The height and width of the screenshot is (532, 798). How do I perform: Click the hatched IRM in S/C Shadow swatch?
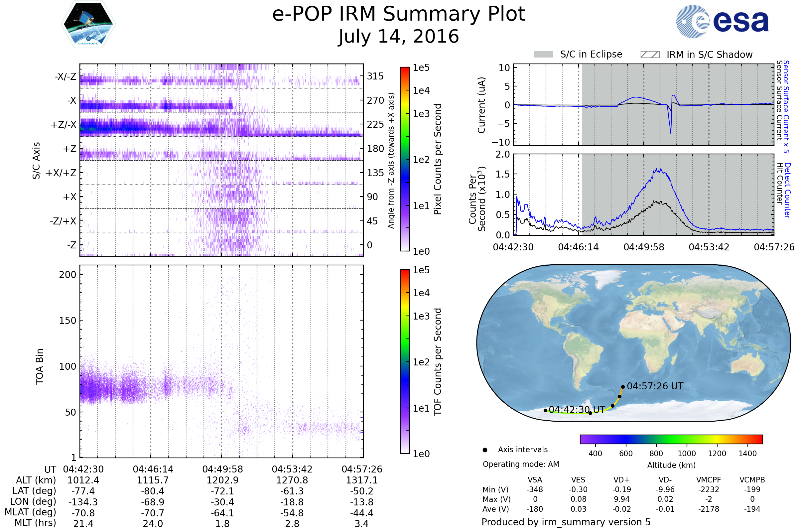point(650,55)
